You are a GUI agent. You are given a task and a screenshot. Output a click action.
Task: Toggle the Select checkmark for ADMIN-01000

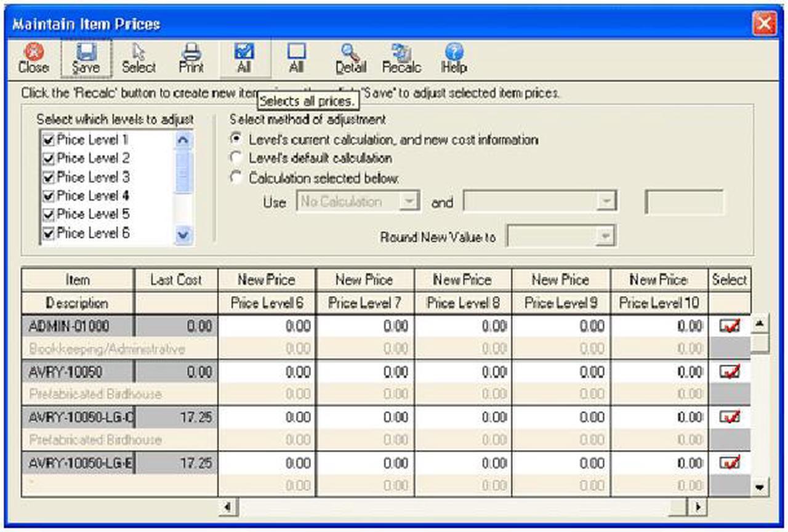click(730, 326)
